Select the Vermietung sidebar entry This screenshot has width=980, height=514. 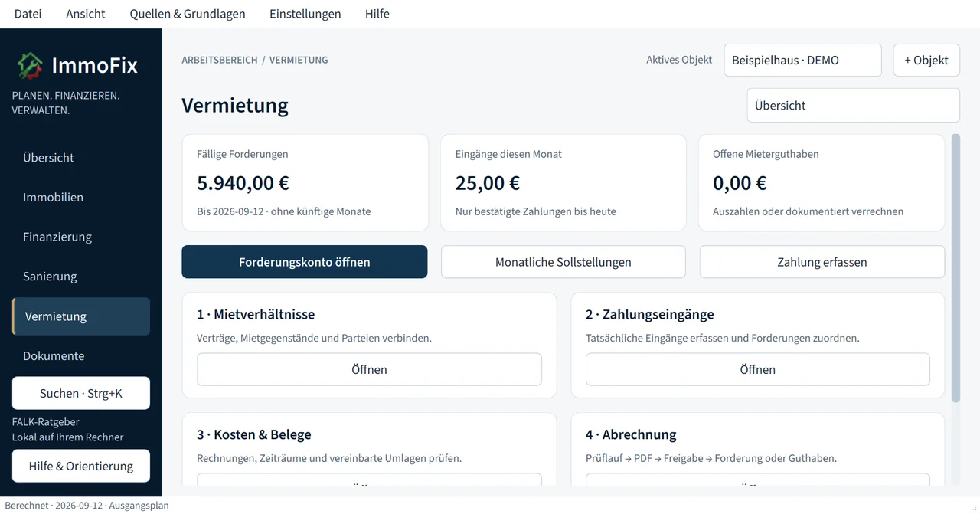click(x=81, y=316)
